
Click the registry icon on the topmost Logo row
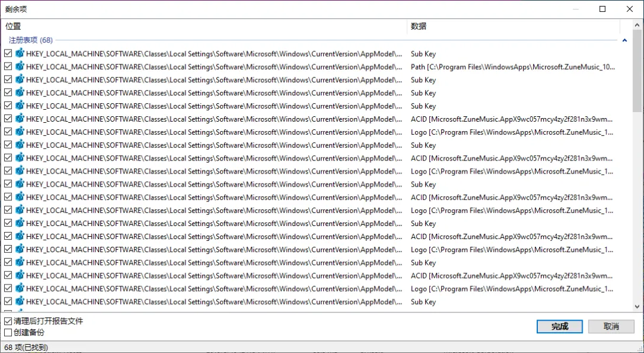tap(20, 132)
